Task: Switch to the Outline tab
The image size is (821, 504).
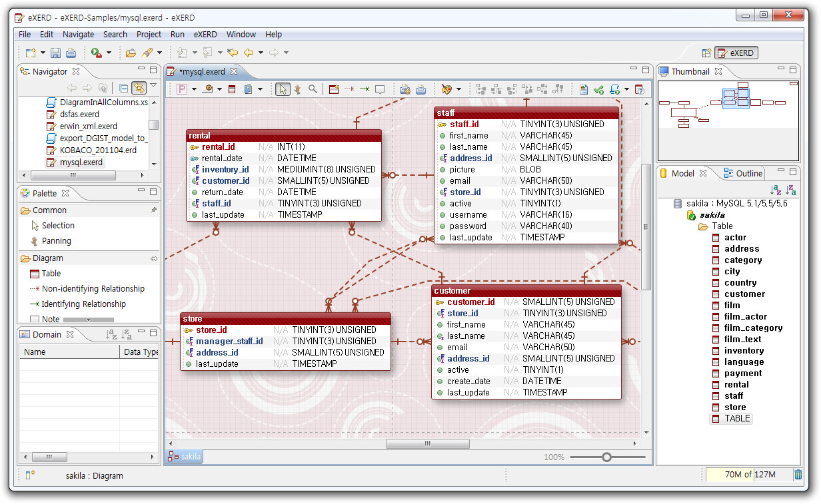Action: point(744,173)
